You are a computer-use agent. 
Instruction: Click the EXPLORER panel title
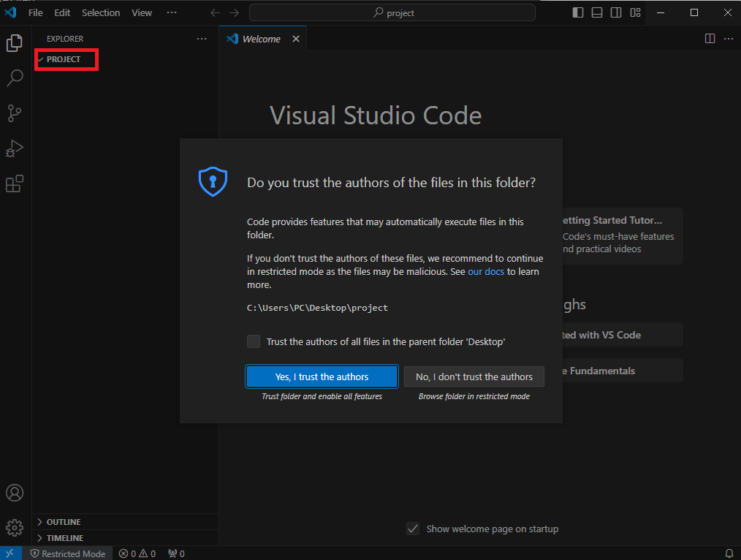click(x=65, y=39)
